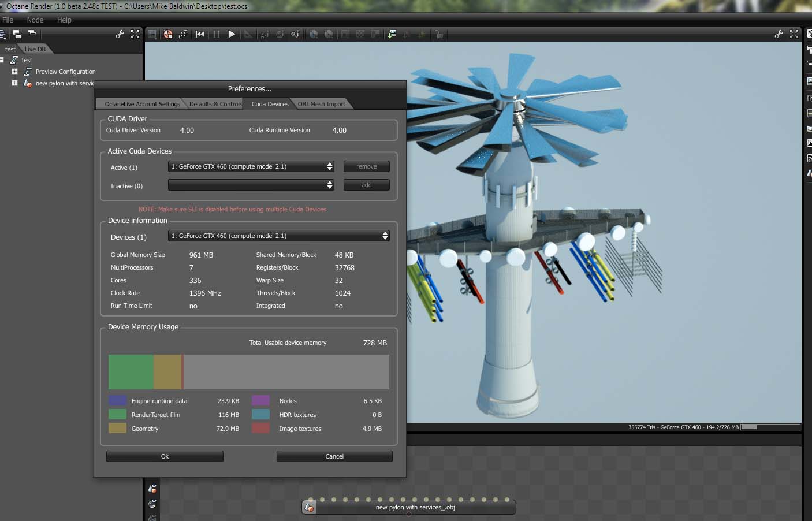The width and height of the screenshot is (812, 521).
Task: Select the test root tree row
Action: click(27, 60)
